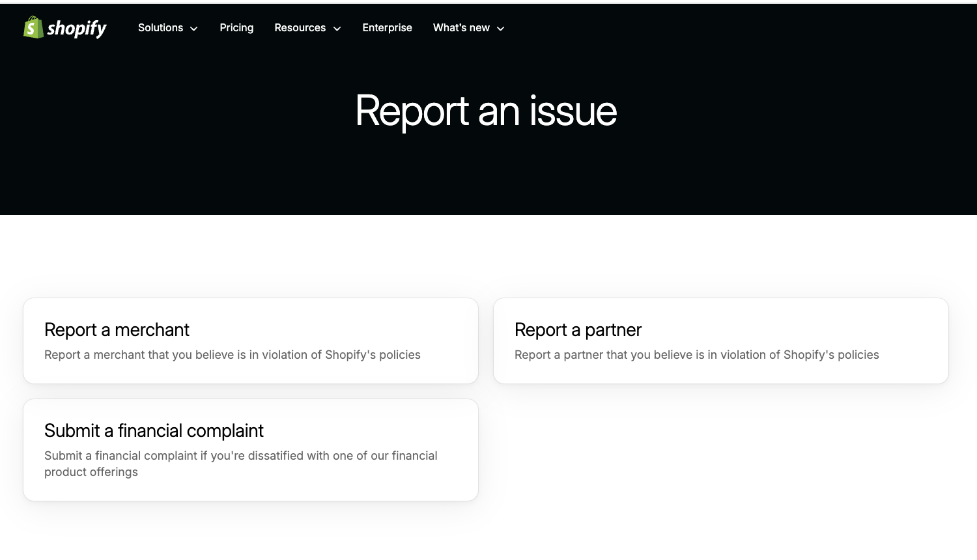Open the Report a merchant heading

click(117, 330)
